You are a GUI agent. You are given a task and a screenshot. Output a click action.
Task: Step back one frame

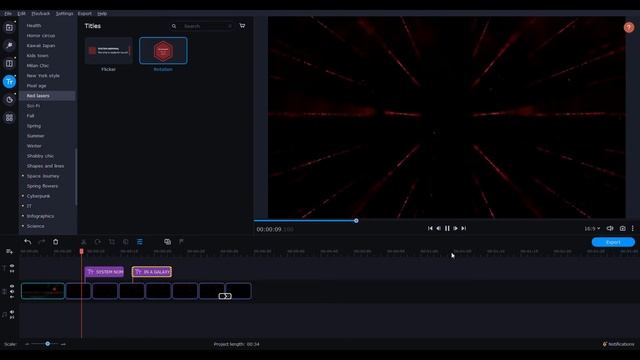pyautogui.click(x=438, y=229)
